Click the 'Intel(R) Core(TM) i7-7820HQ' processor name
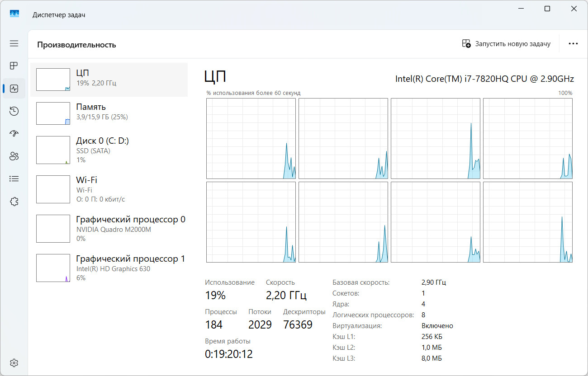The image size is (588, 376). point(485,79)
